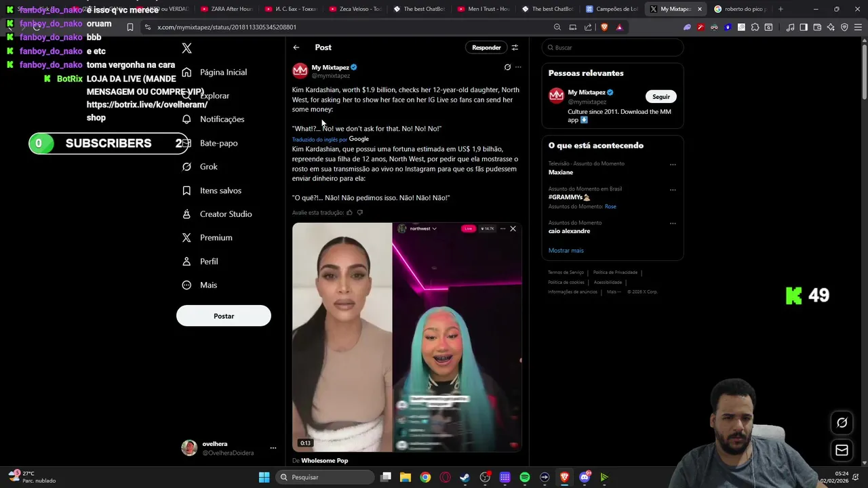The image size is (868, 488).
Task: Like the translation with thumbs up
Action: pos(350,213)
